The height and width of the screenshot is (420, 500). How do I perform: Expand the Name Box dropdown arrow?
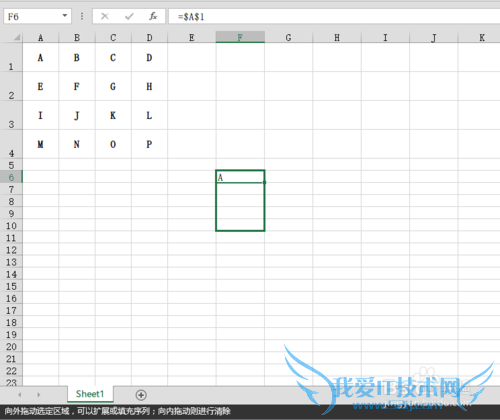65,15
